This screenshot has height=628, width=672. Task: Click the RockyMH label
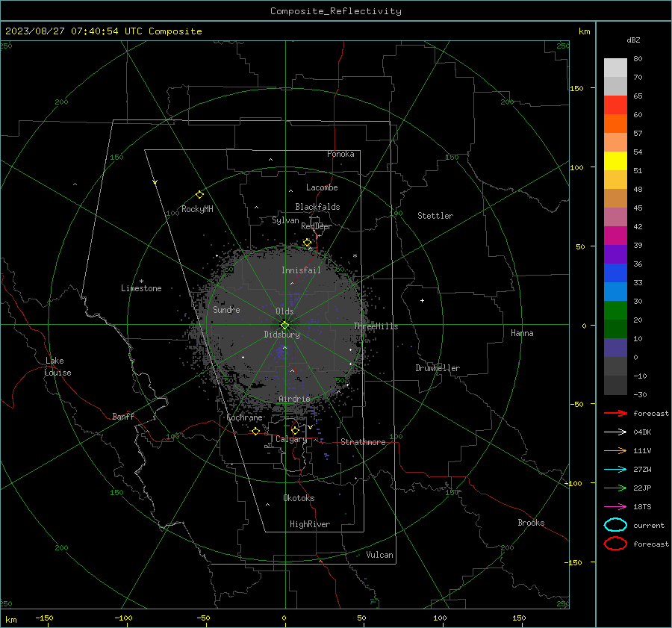tap(197, 209)
